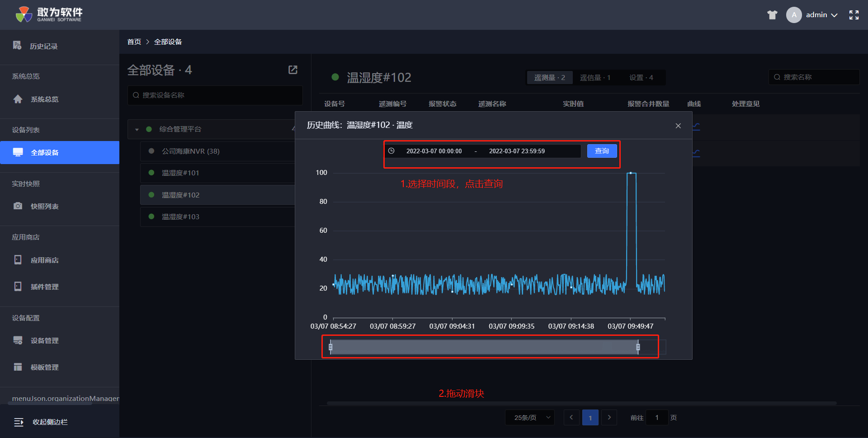Click the theme shirt icon in header
The image size is (868, 438).
(x=772, y=15)
